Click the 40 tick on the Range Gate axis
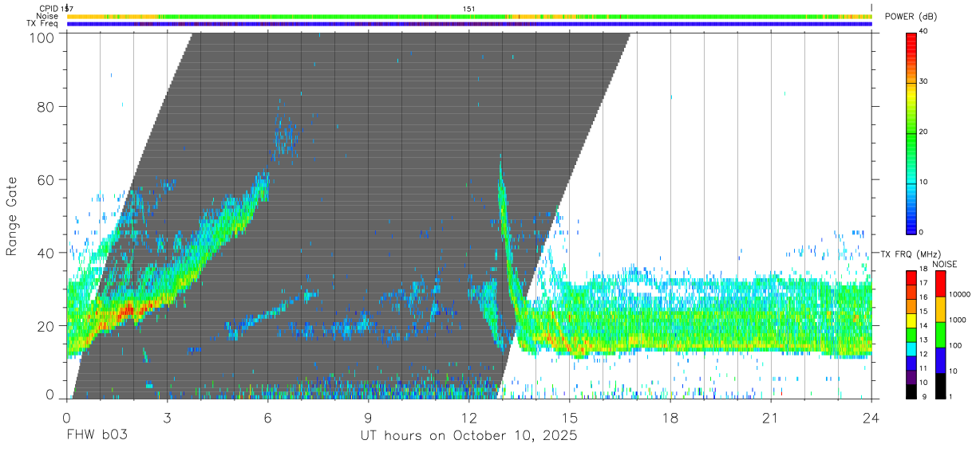 point(46,253)
